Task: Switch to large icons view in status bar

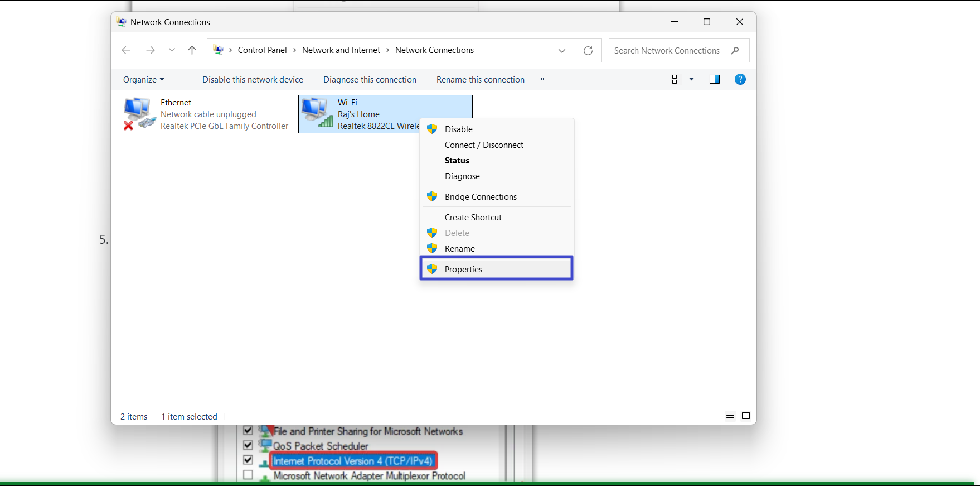Action: click(746, 416)
